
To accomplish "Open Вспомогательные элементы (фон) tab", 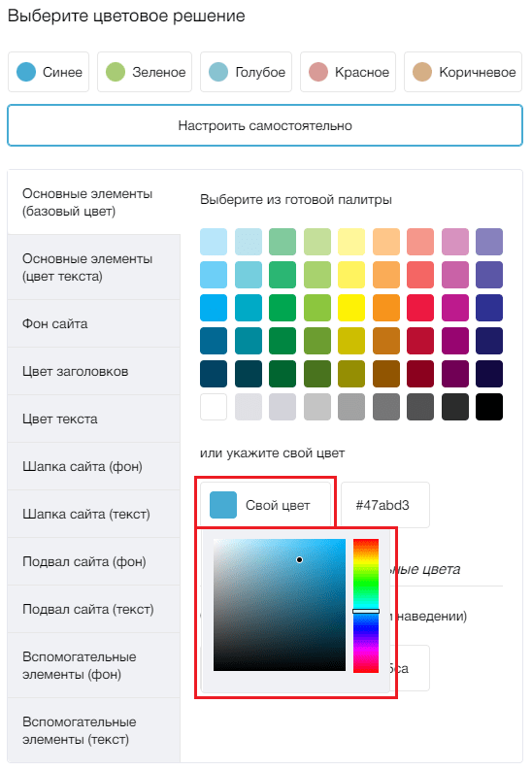I will [x=94, y=665].
